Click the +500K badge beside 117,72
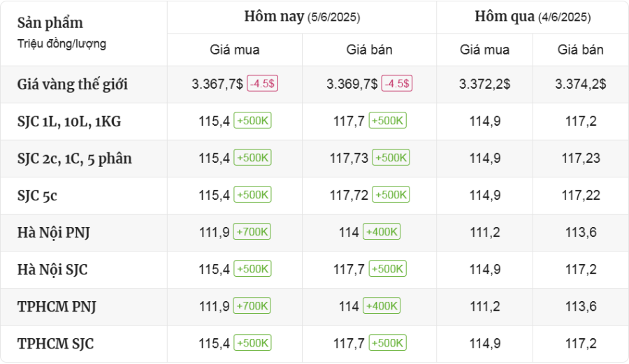The height and width of the screenshot is (364, 629). click(391, 195)
